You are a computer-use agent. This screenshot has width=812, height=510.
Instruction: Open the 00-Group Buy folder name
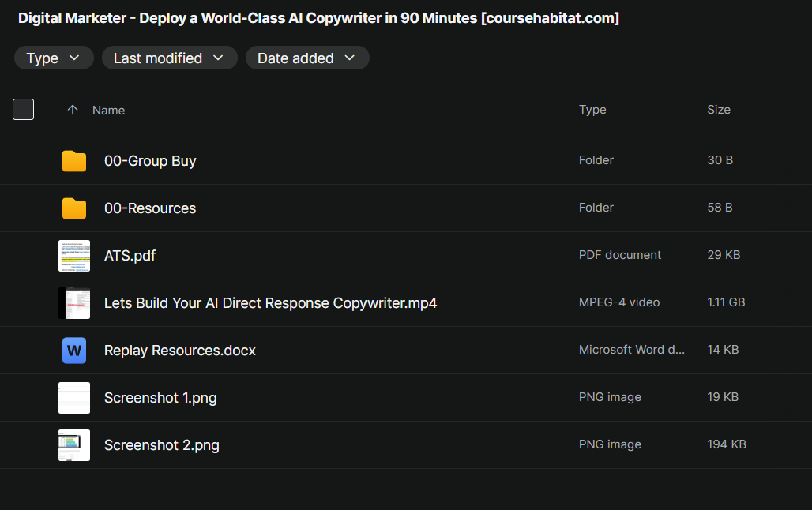(x=150, y=161)
